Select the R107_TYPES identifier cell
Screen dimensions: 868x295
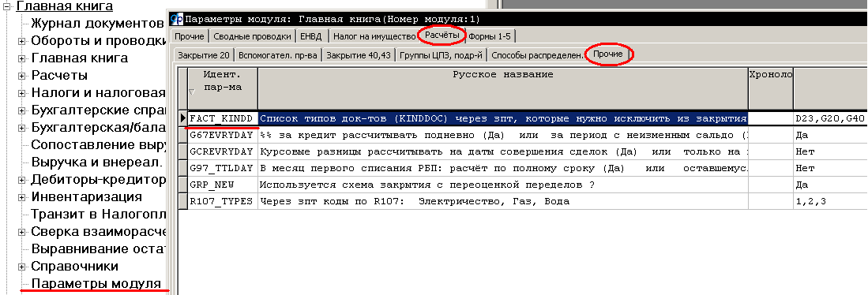(223, 201)
